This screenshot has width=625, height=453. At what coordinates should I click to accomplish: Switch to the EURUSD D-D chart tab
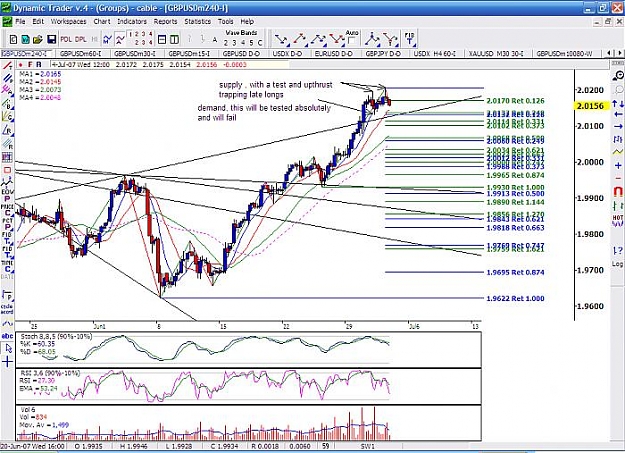click(x=333, y=53)
